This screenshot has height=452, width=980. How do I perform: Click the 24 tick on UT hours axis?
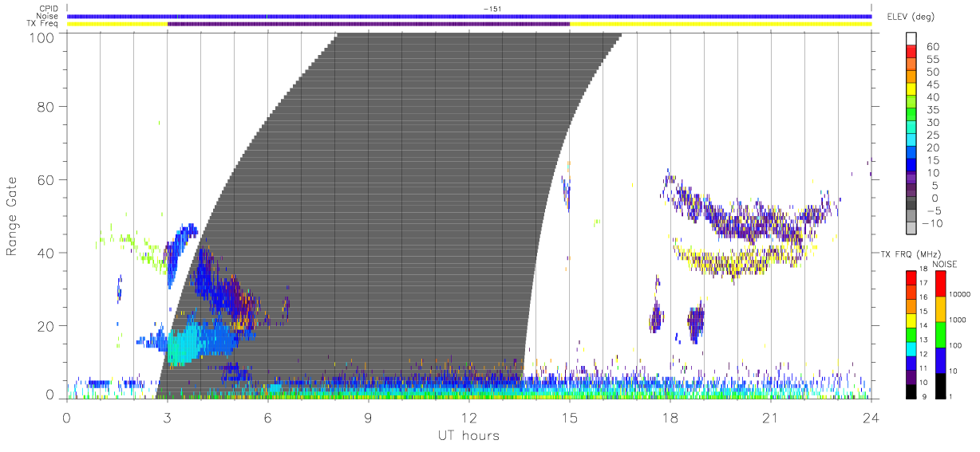tap(871, 418)
